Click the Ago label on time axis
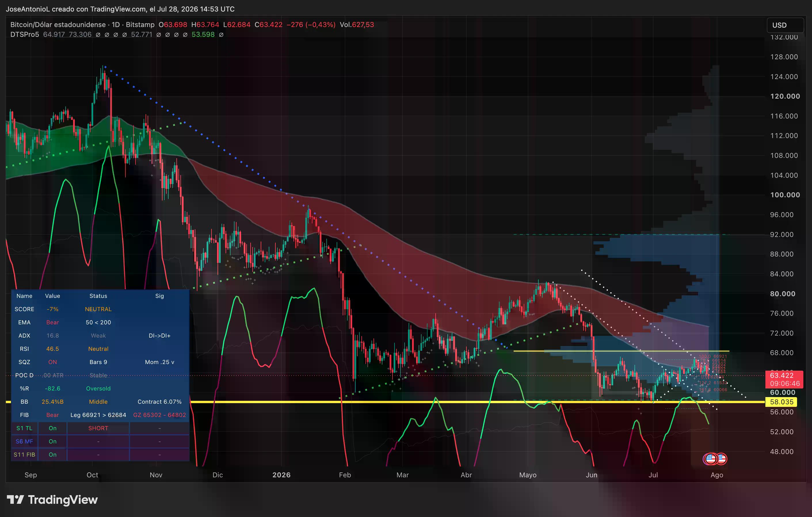Viewport: 812px width, 517px height. pyautogui.click(x=716, y=475)
